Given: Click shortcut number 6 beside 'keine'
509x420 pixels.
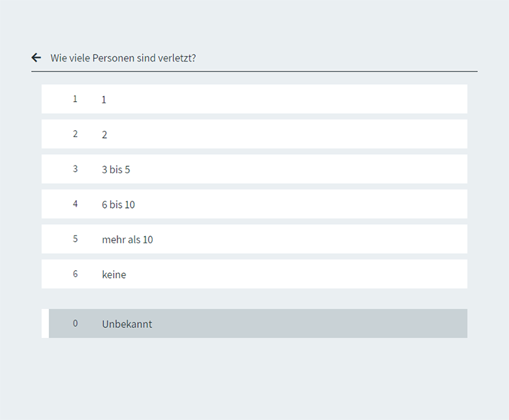Looking at the screenshot, I should [x=76, y=274].
